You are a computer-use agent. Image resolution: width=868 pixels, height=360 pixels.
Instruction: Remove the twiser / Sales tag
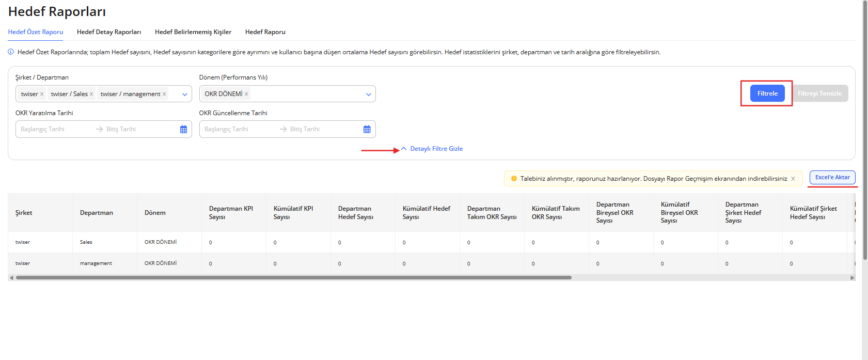91,94
